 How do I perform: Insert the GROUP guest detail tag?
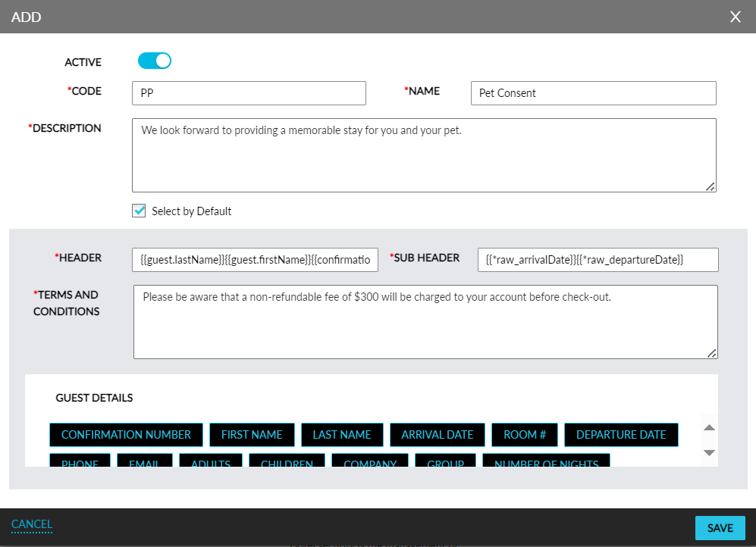coord(445,462)
